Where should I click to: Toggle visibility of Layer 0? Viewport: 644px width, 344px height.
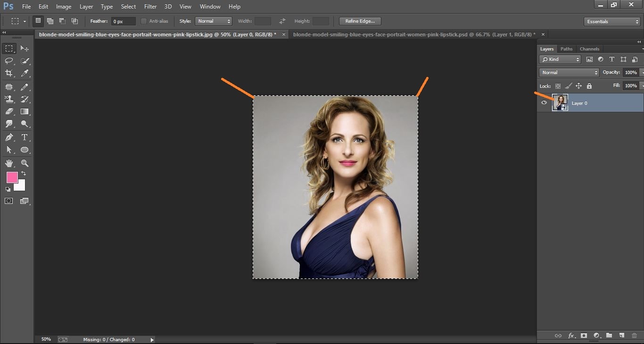pyautogui.click(x=544, y=102)
